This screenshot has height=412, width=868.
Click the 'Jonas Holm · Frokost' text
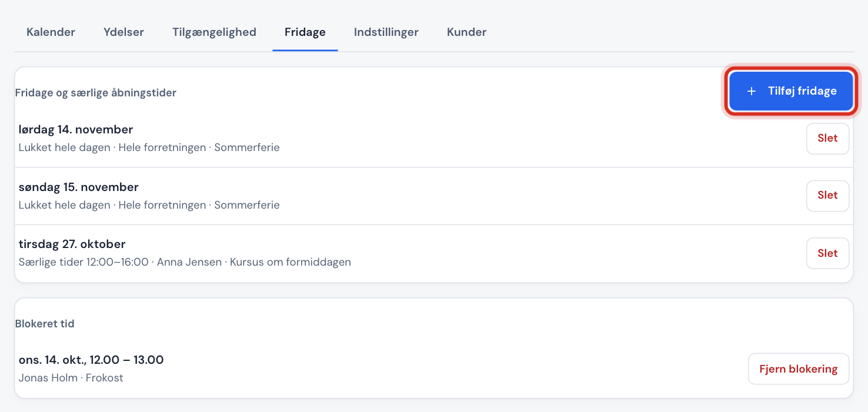71,378
